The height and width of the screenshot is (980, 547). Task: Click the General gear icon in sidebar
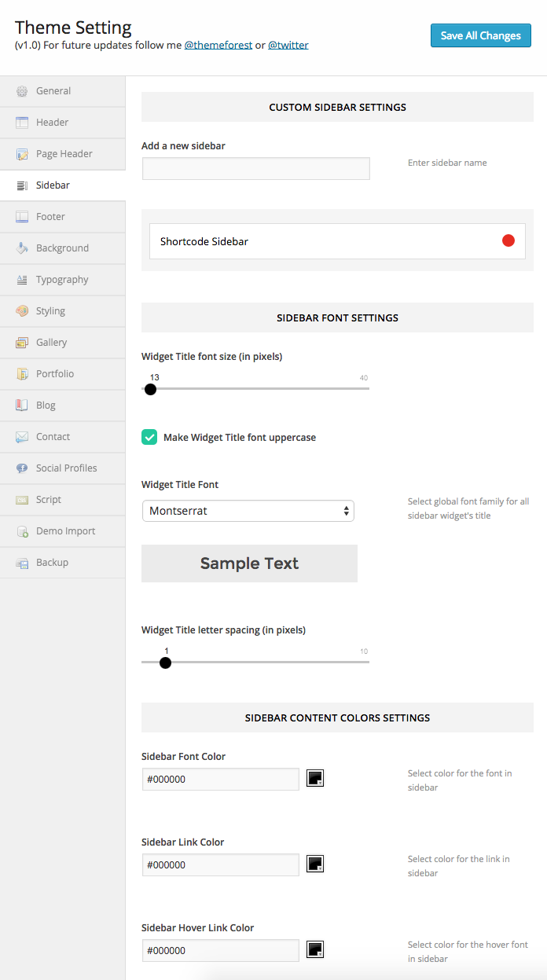pos(22,91)
